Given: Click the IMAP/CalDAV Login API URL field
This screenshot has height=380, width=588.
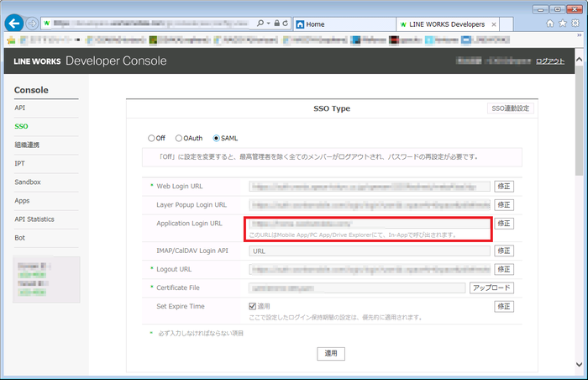Looking at the screenshot, I should click(370, 251).
